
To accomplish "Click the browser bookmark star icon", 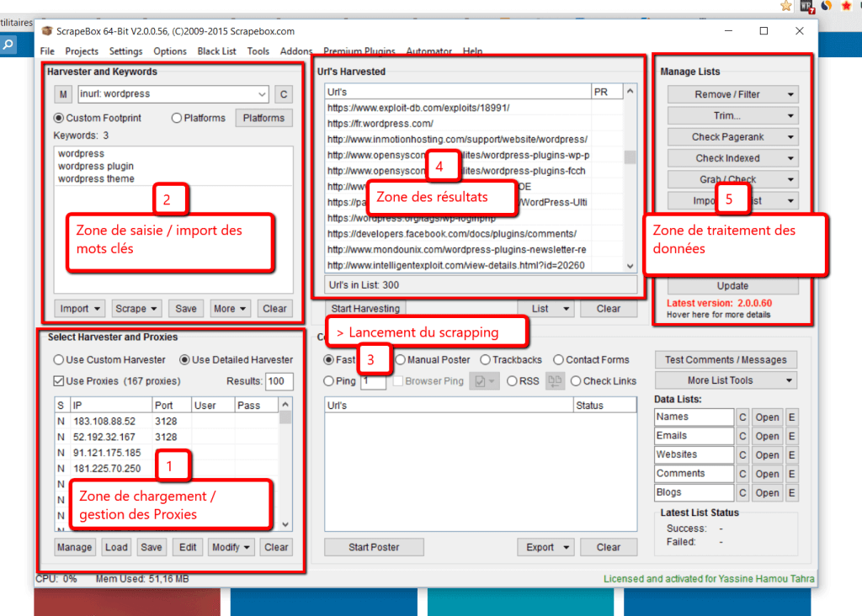I will (786, 6).
